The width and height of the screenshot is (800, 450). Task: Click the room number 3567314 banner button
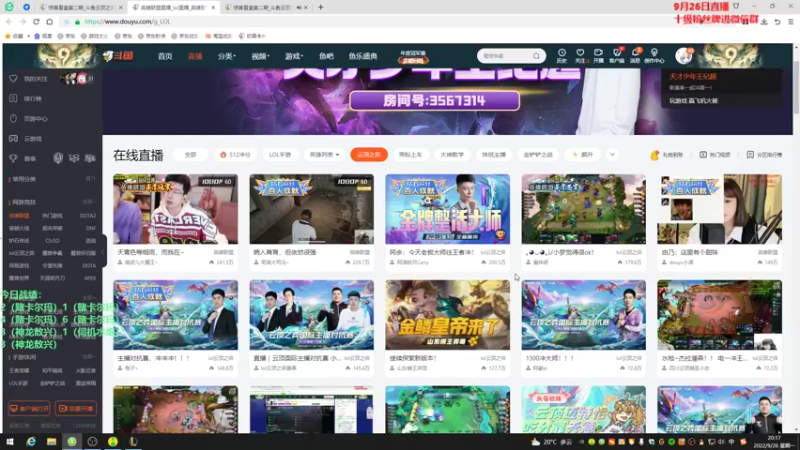pos(434,101)
